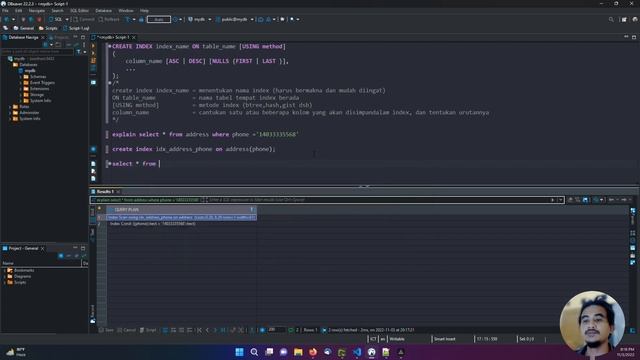Open the General bookmark folder

24,28
